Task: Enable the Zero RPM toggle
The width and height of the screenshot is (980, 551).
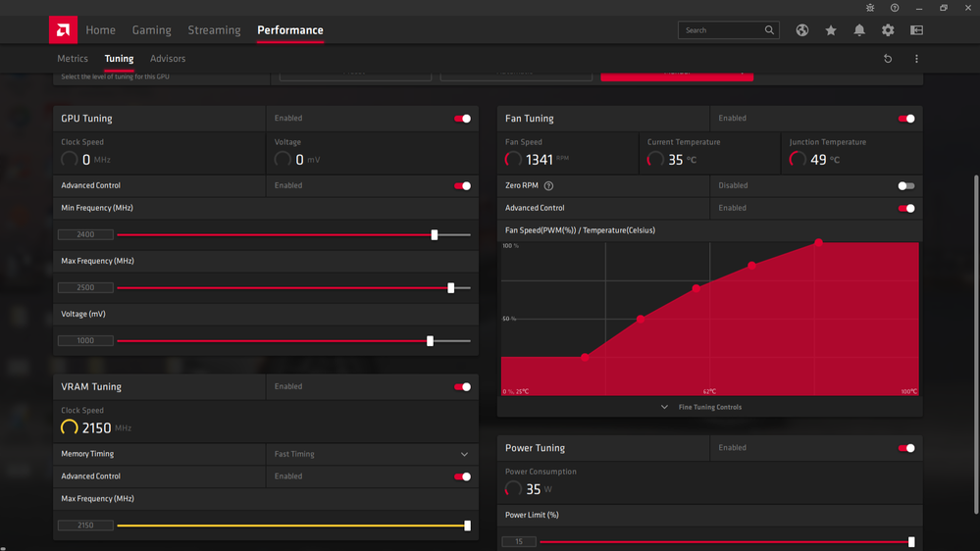Action: [x=906, y=185]
